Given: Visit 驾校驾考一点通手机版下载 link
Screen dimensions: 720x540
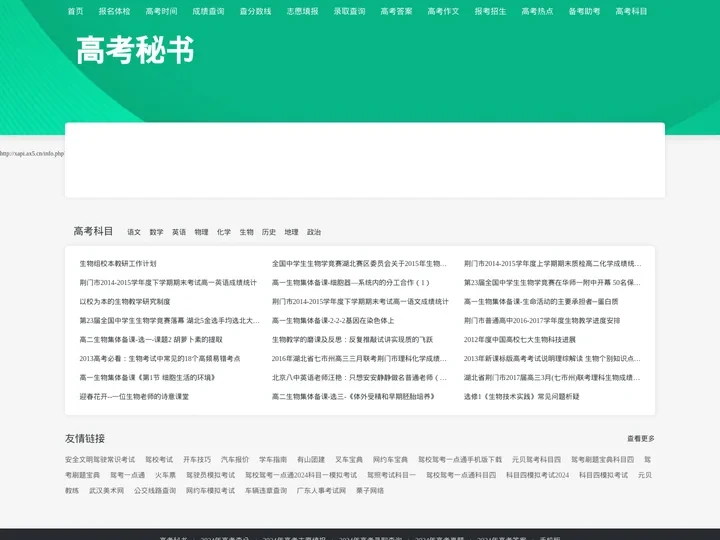Looking at the screenshot, I should [x=460, y=460].
